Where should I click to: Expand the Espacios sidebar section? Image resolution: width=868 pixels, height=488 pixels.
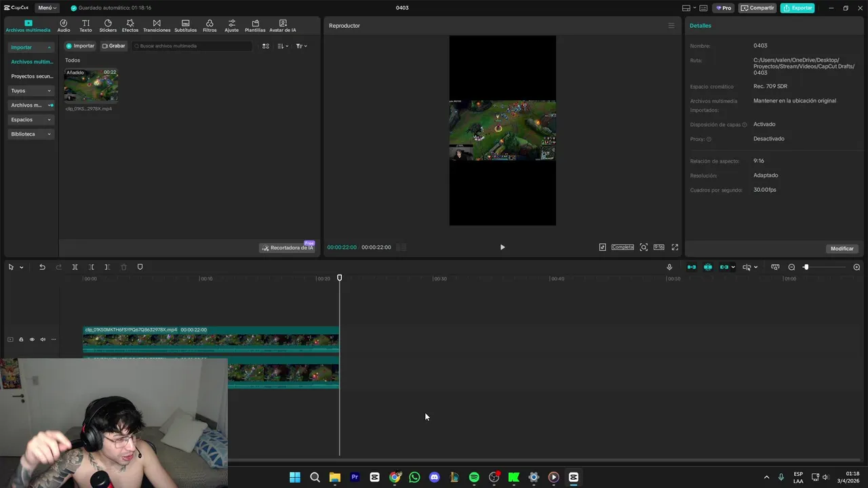point(31,119)
